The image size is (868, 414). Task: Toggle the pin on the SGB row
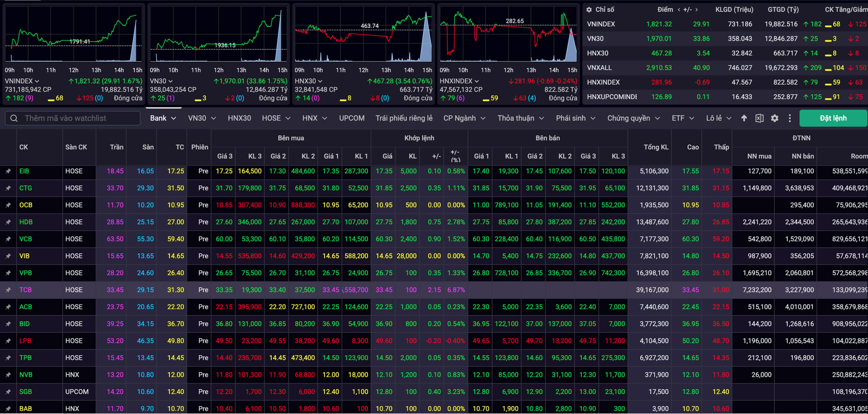(x=8, y=392)
